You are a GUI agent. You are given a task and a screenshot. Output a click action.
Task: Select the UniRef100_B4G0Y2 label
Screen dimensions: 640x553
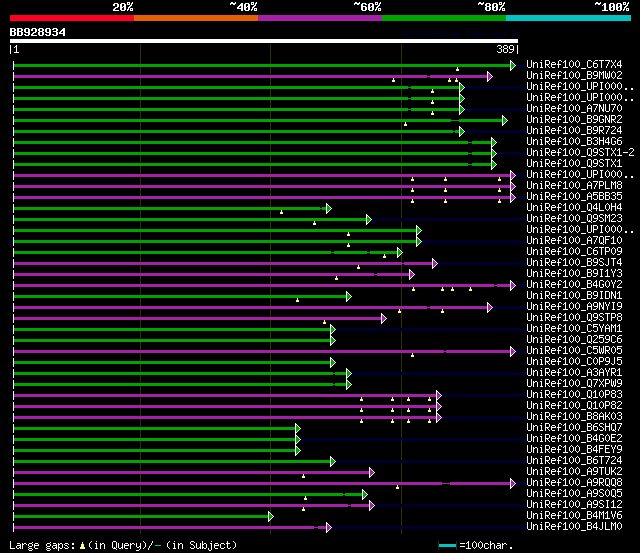coord(574,285)
